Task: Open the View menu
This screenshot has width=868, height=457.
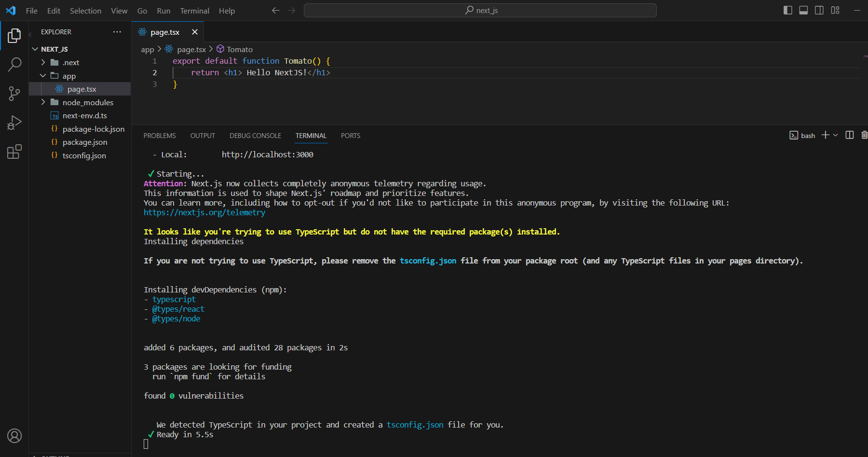Action: pos(119,11)
